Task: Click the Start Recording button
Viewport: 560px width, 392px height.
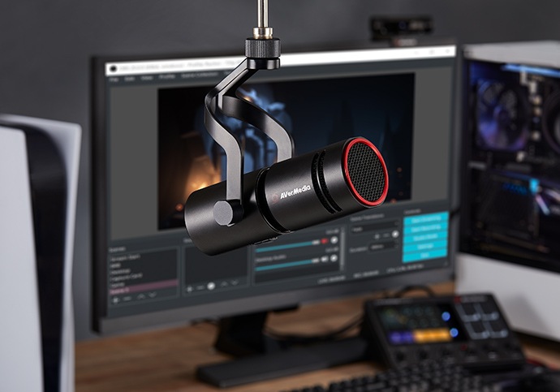Action: point(425,228)
